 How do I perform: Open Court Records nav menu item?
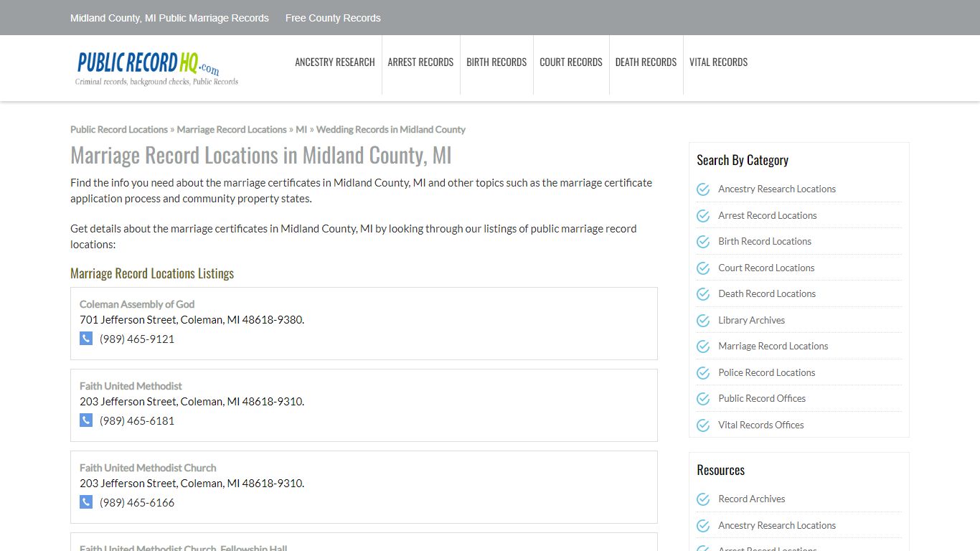click(571, 62)
